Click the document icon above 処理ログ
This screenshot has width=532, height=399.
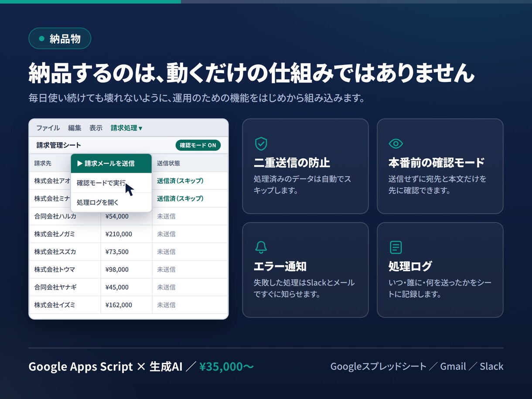click(396, 247)
